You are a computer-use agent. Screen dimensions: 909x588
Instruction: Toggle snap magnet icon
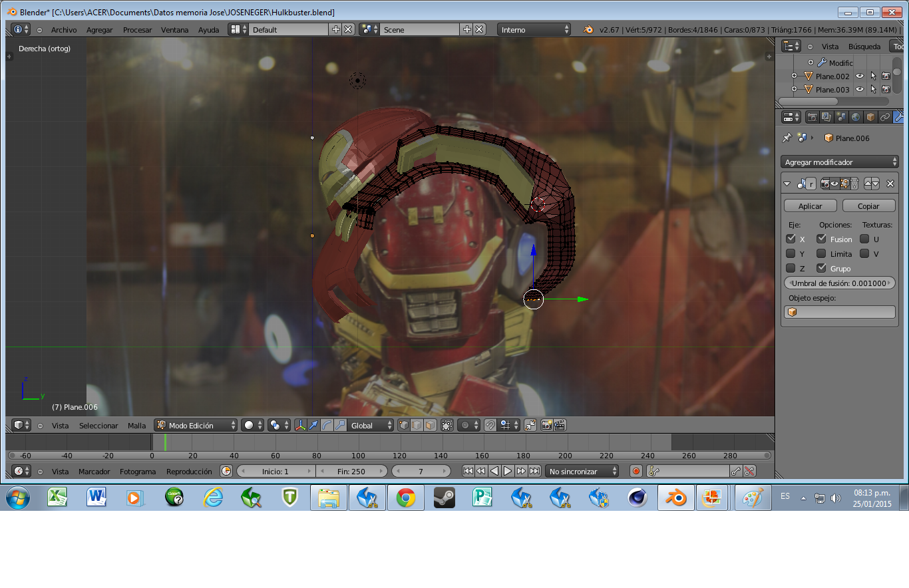point(490,425)
